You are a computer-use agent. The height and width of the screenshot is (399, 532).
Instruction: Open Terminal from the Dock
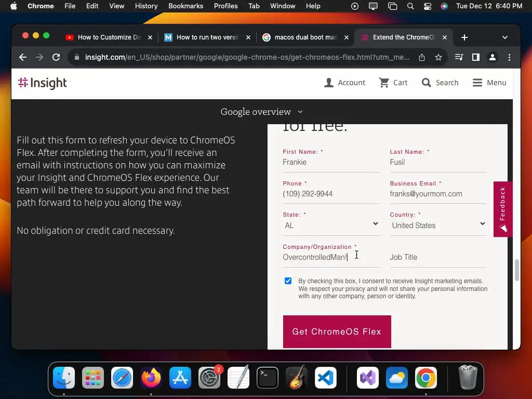point(268,378)
